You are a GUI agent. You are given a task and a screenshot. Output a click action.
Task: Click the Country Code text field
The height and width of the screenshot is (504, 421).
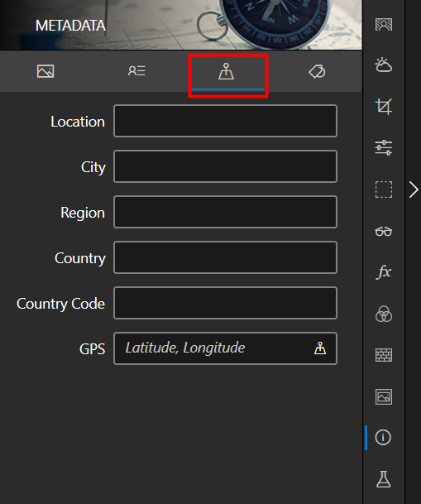[x=225, y=303]
